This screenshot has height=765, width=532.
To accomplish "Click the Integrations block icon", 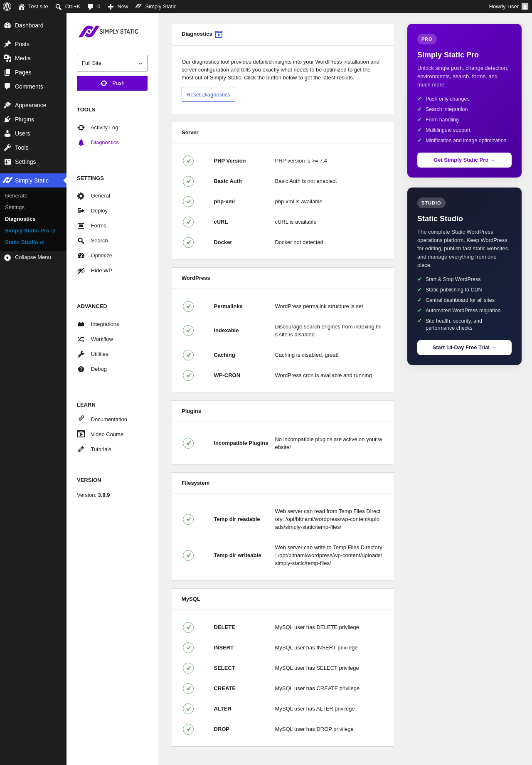I will [x=81, y=324].
